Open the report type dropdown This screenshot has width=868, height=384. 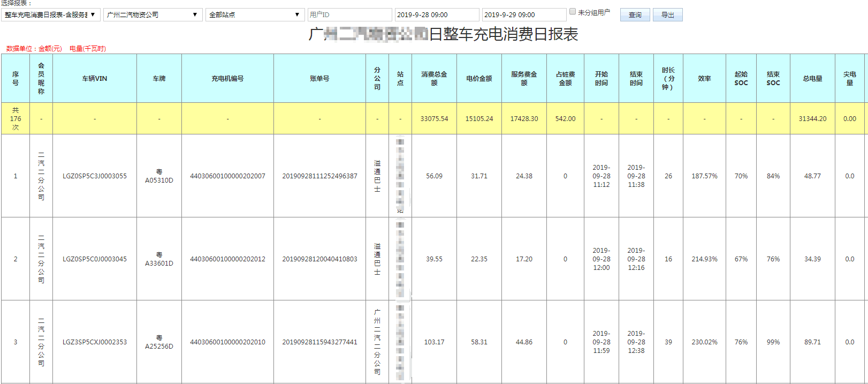[x=50, y=15]
